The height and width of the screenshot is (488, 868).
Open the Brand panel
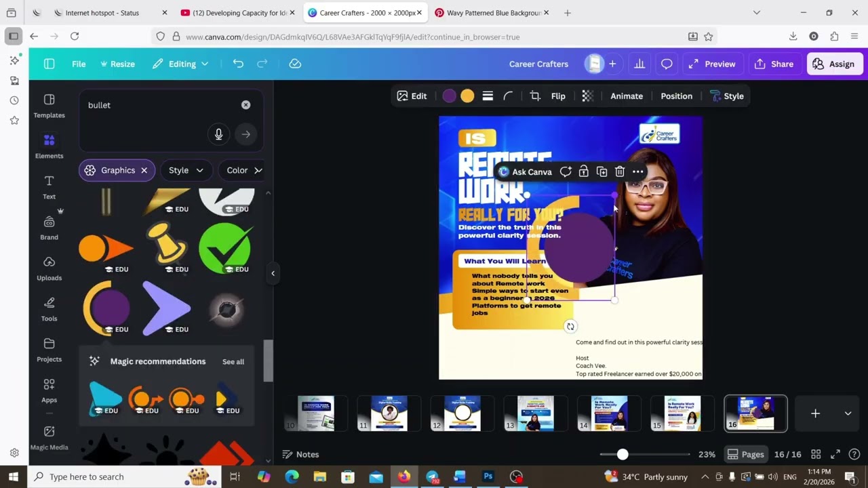(x=49, y=228)
